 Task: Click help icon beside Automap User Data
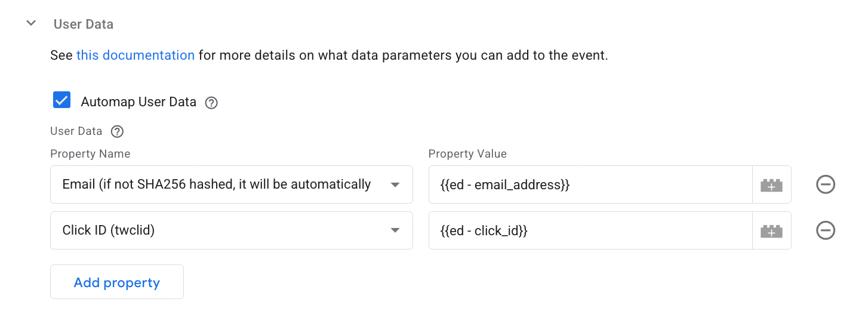pyautogui.click(x=211, y=103)
